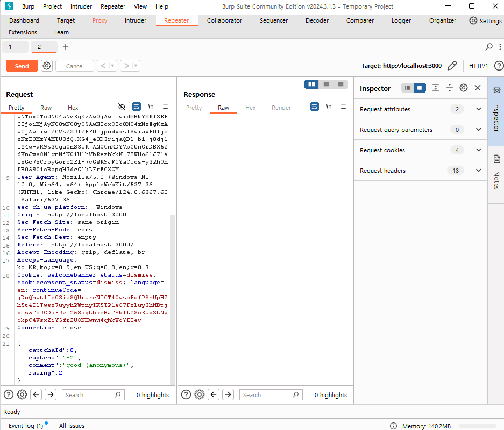Open Request search help icon

[x=9, y=394]
